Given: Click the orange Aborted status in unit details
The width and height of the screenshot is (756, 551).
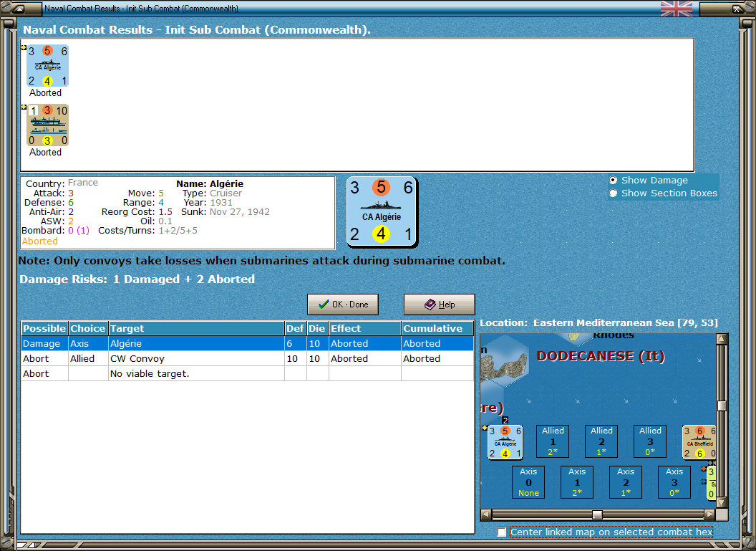Looking at the screenshot, I should click(x=39, y=241).
